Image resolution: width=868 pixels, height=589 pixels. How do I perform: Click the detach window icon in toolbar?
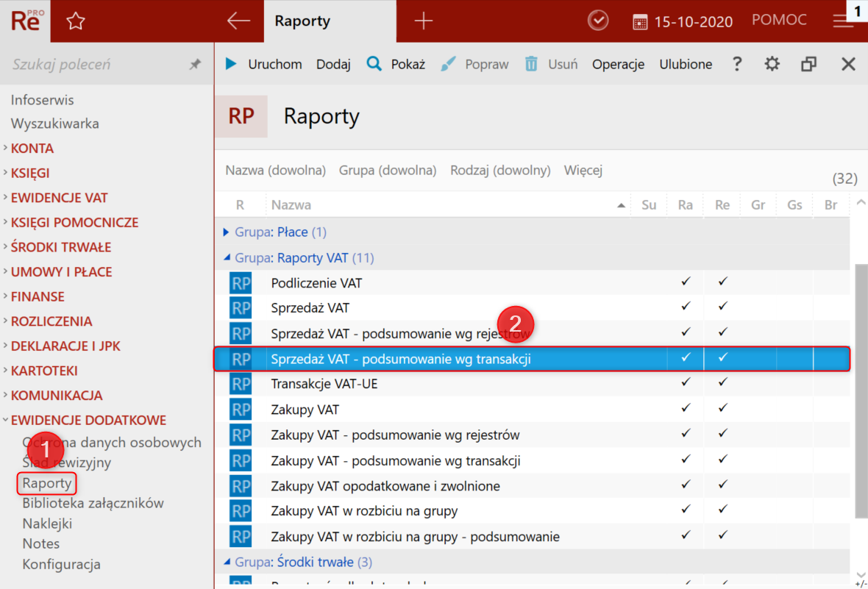pos(808,64)
